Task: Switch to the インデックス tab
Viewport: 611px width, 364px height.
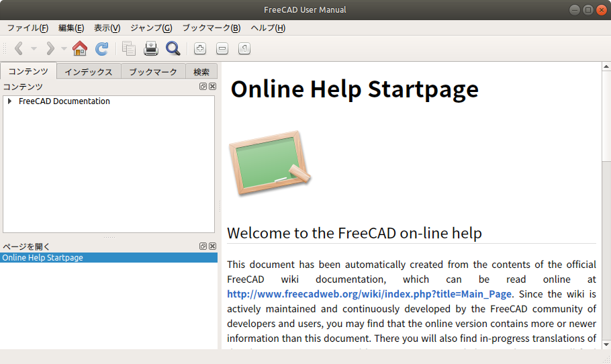Action: [89, 72]
